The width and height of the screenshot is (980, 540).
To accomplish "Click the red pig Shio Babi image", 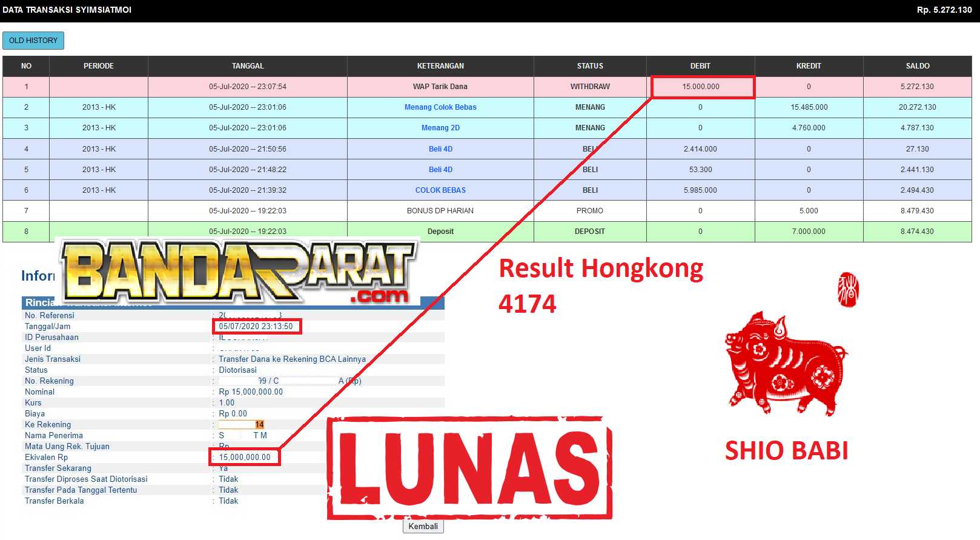I will pos(785,362).
